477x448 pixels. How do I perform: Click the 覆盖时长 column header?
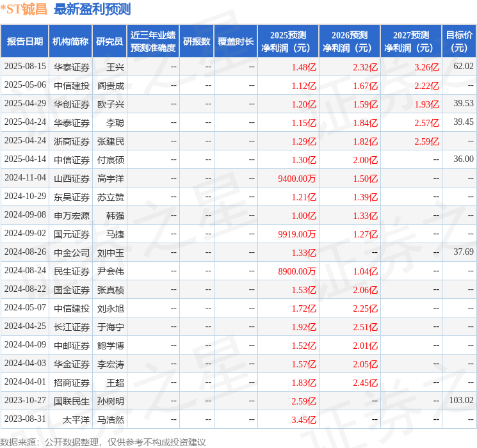[x=236, y=42]
